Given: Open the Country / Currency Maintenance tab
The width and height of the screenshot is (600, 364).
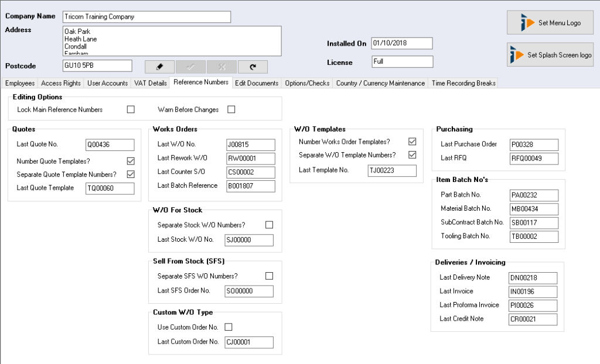Looking at the screenshot, I should tap(380, 83).
